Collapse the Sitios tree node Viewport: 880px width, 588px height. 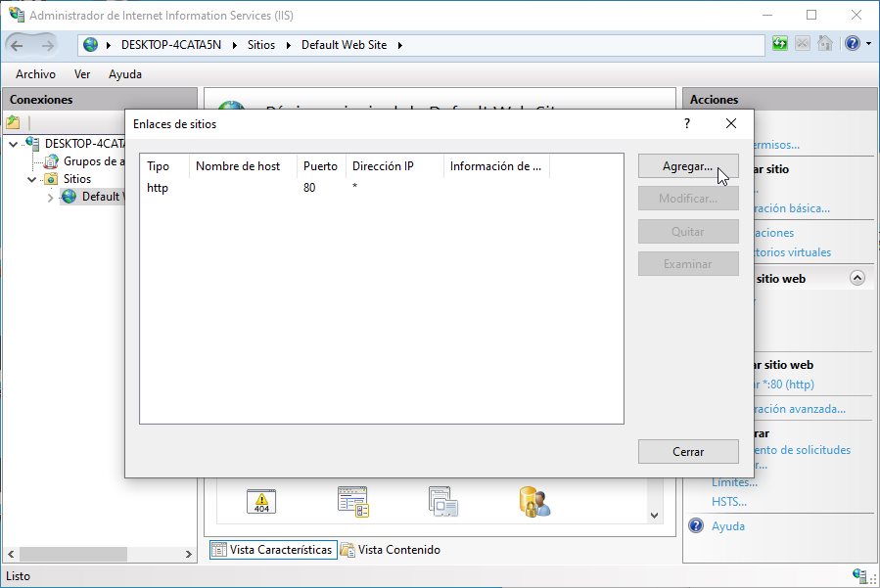[x=32, y=180]
